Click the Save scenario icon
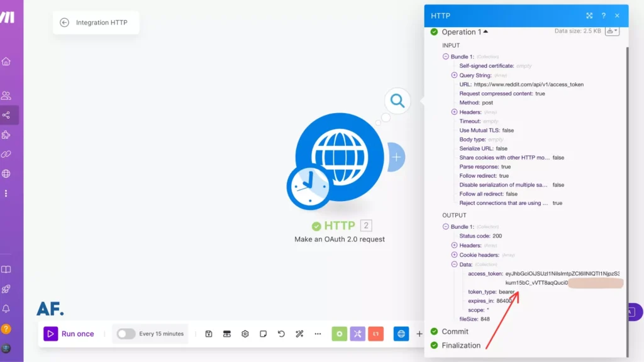Image resolution: width=644 pixels, height=362 pixels. coord(209,334)
